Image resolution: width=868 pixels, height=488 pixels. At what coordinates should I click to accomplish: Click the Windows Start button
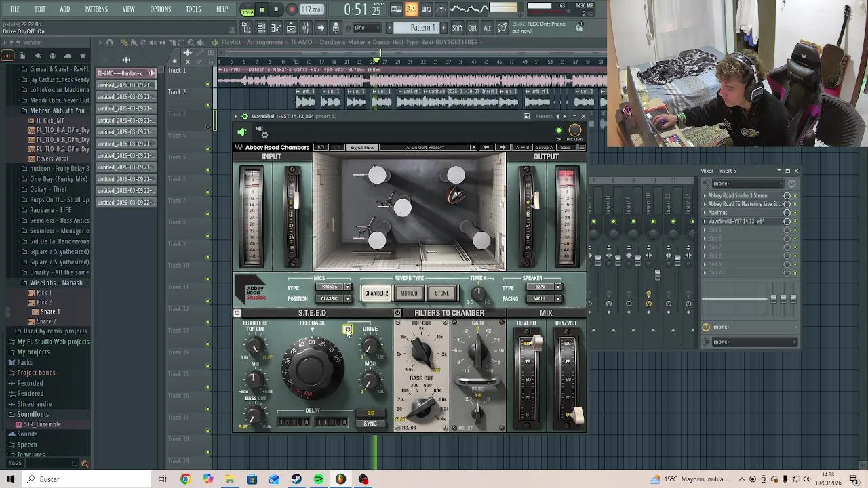tap(11, 479)
